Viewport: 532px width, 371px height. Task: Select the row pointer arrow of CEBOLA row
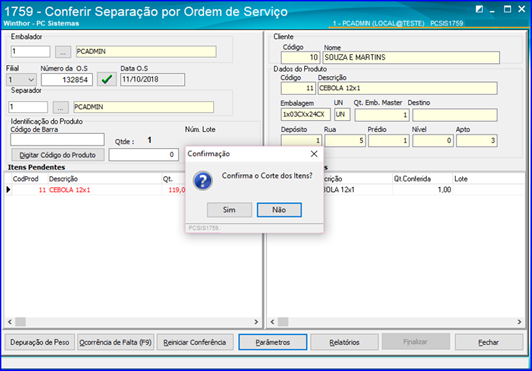(8, 190)
